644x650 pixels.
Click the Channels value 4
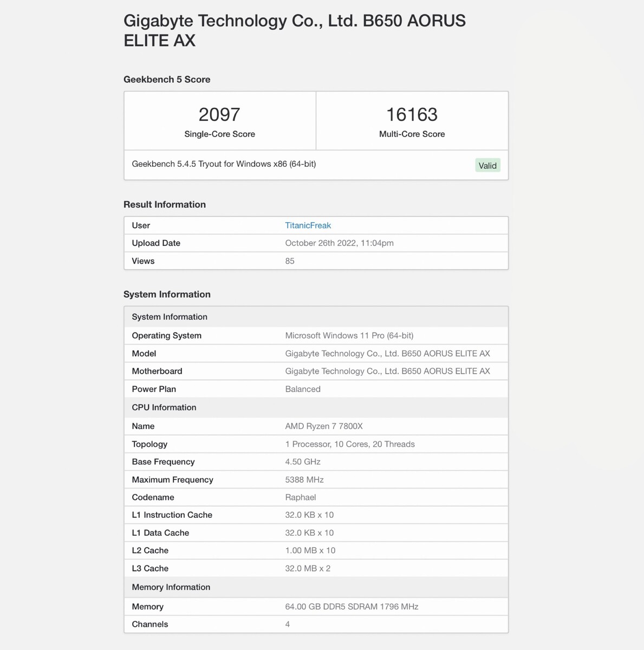point(288,625)
